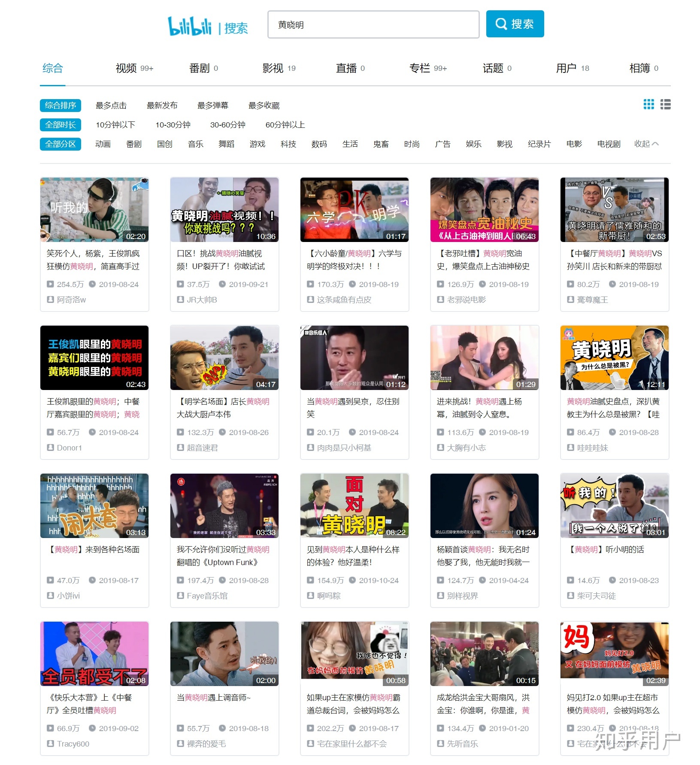Select 鬼畜 category filter
700x765 pixels.
pos(381,144)
